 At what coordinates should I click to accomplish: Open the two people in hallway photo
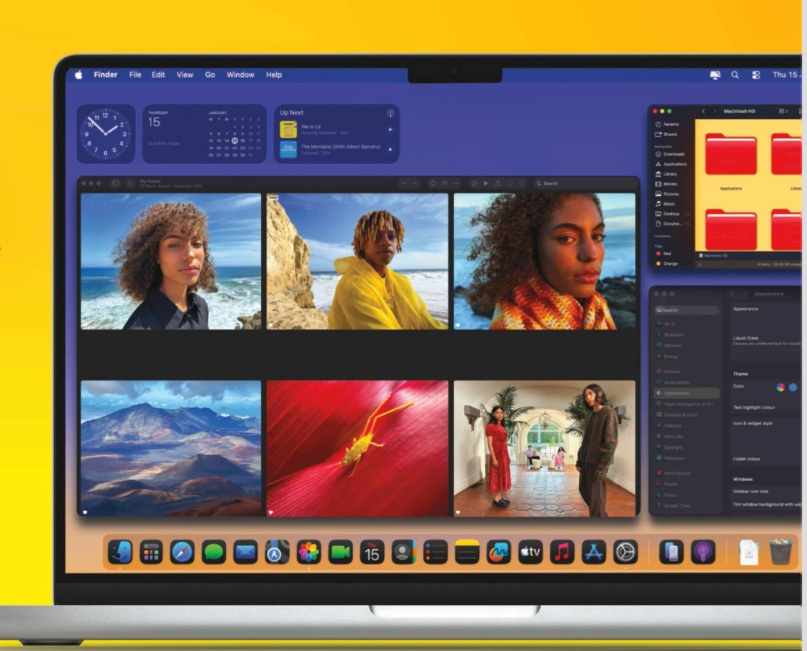coord(545,448)
